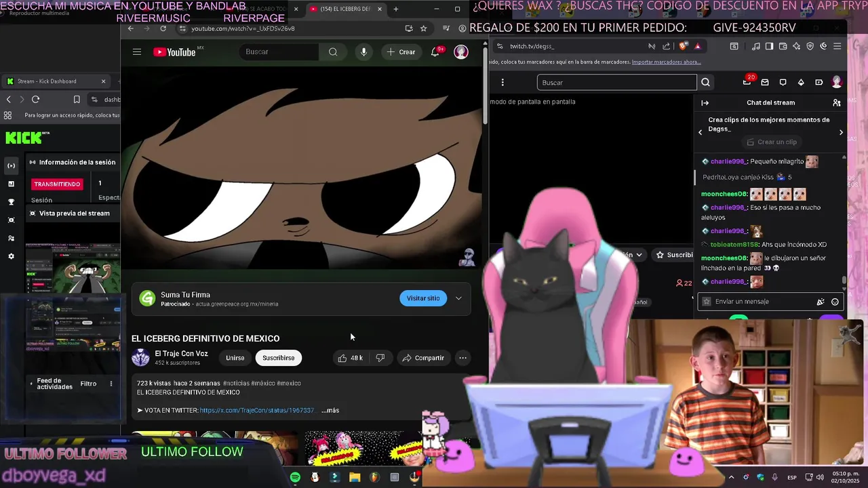Screen dimensions: 868x488
Task: Like the video showing 48 k
Action: [351, 358]
